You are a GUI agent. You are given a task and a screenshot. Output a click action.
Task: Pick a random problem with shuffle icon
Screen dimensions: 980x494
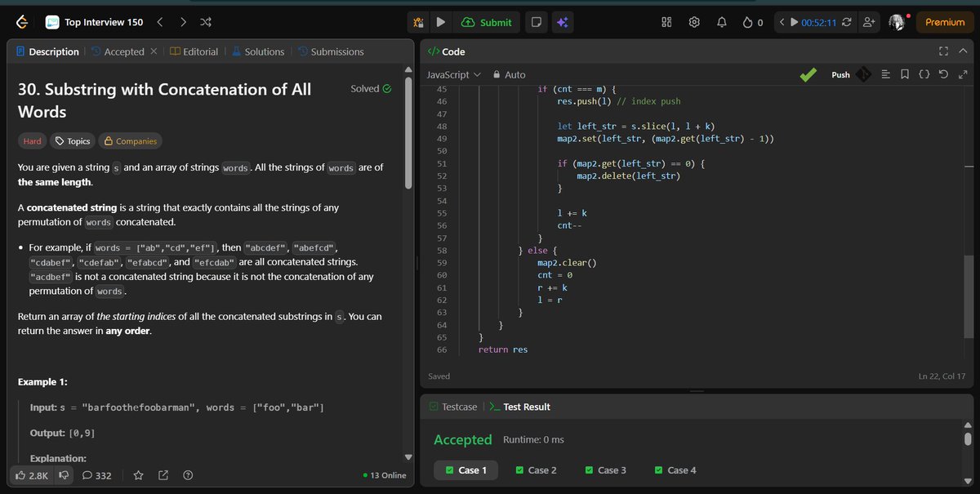(x=205, y=23)
